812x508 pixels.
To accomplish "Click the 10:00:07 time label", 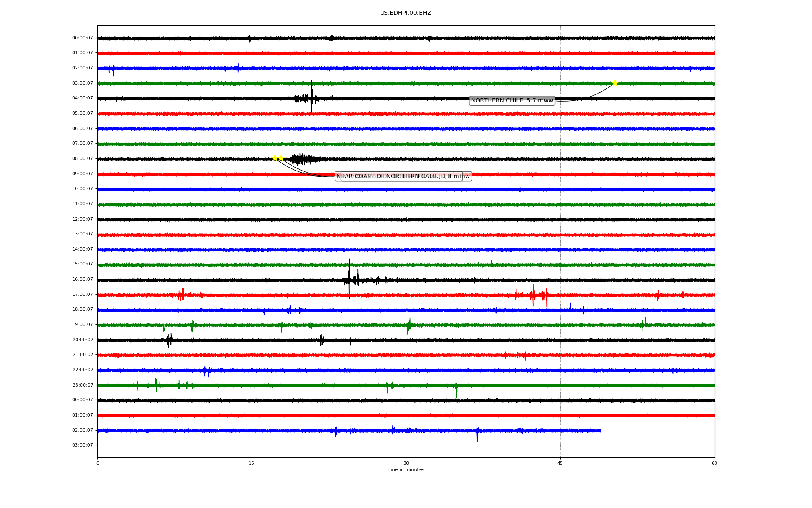I will 82,189.
